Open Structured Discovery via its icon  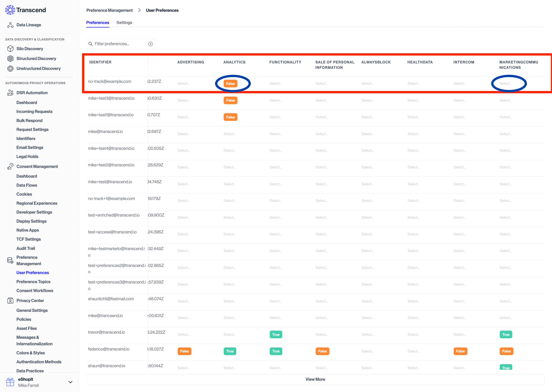[10, 58]
